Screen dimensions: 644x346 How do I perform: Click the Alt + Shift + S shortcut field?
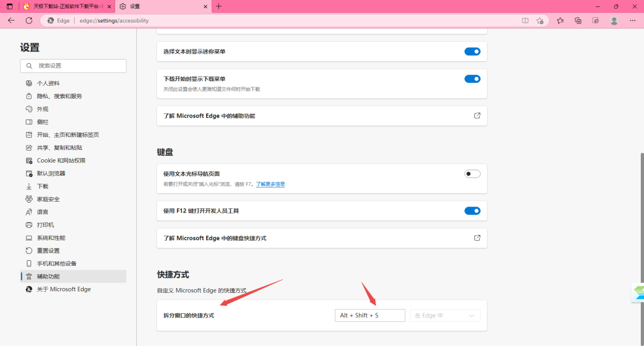coord(370,315)
